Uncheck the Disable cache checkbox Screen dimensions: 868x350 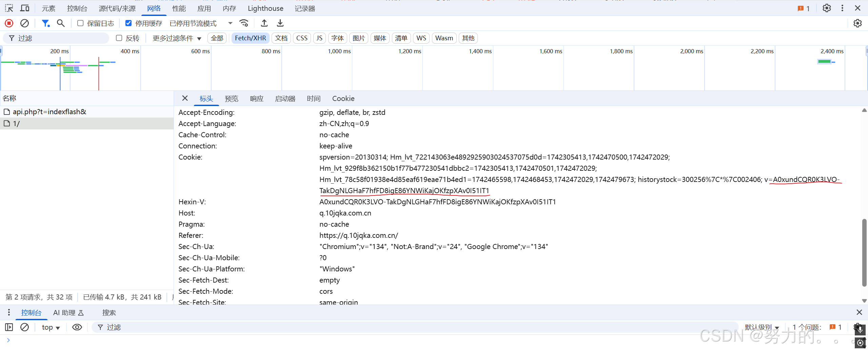(x=129, y=23)
